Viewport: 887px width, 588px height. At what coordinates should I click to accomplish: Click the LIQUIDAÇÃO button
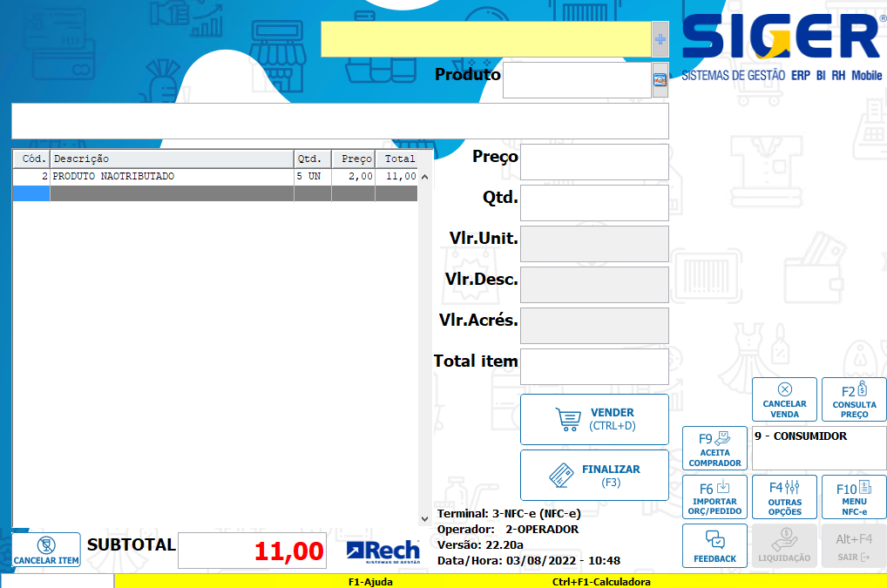[784, 545]
